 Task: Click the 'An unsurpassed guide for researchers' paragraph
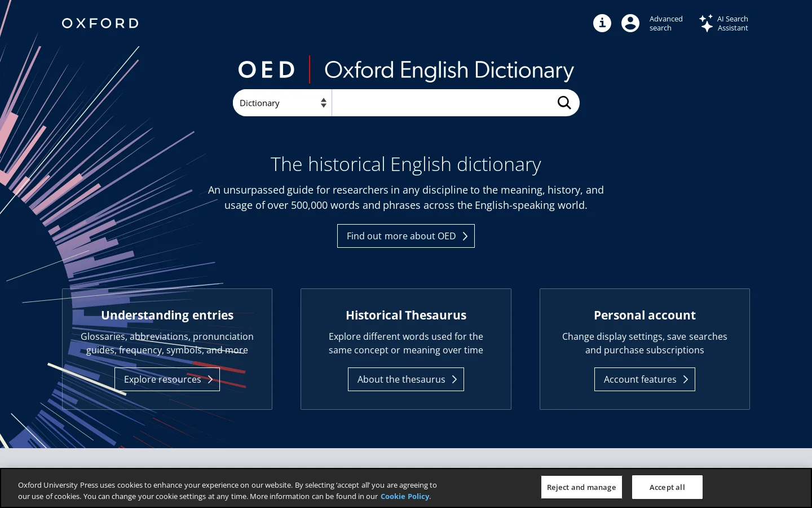(x=406, y=198)
